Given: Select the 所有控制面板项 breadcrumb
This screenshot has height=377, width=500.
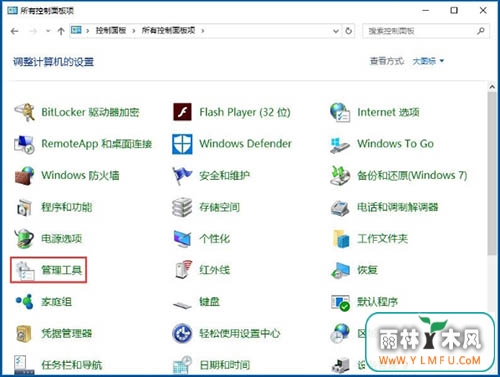Looking at the screenshot, I should (168, 31).
